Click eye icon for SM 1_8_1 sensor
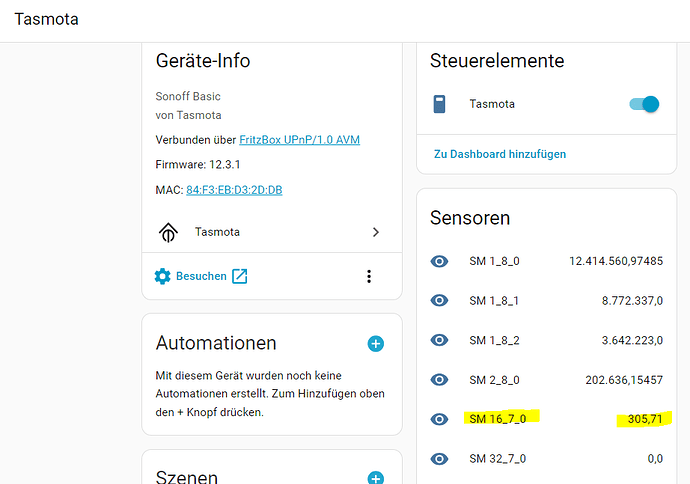This screenshot has width=690, height=484. pos(439,301)
